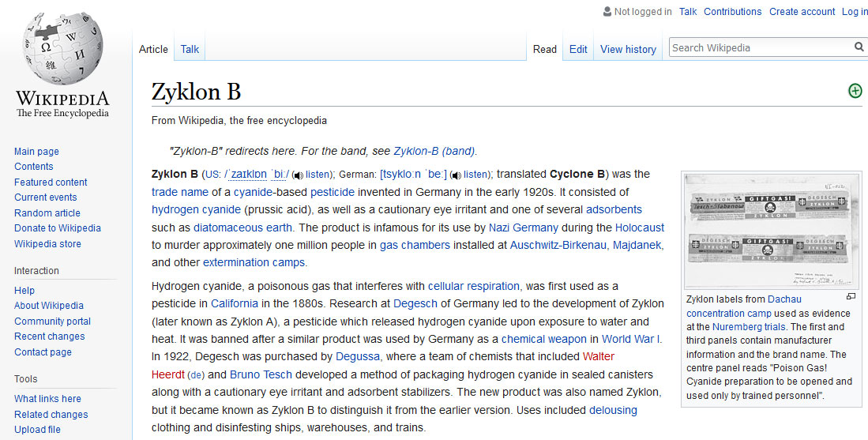Follow the Zyklon-B (band) link
The image size is (868, 440).
(x=434, y=151)
